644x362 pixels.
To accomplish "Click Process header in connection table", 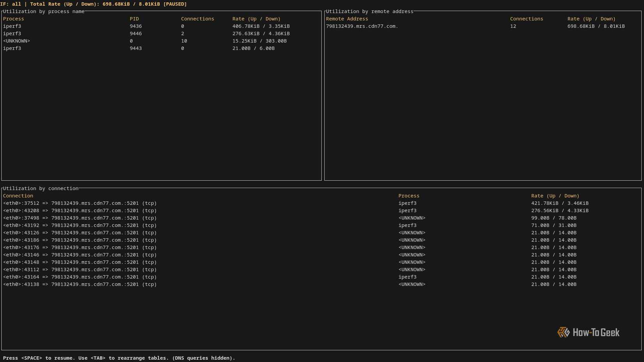I will 409,196.
